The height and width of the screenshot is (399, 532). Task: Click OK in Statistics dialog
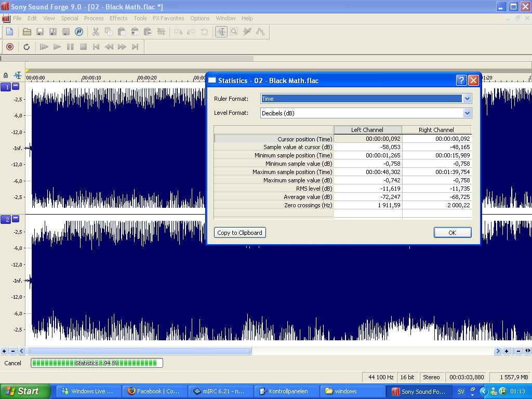click(x=453, y=233)
